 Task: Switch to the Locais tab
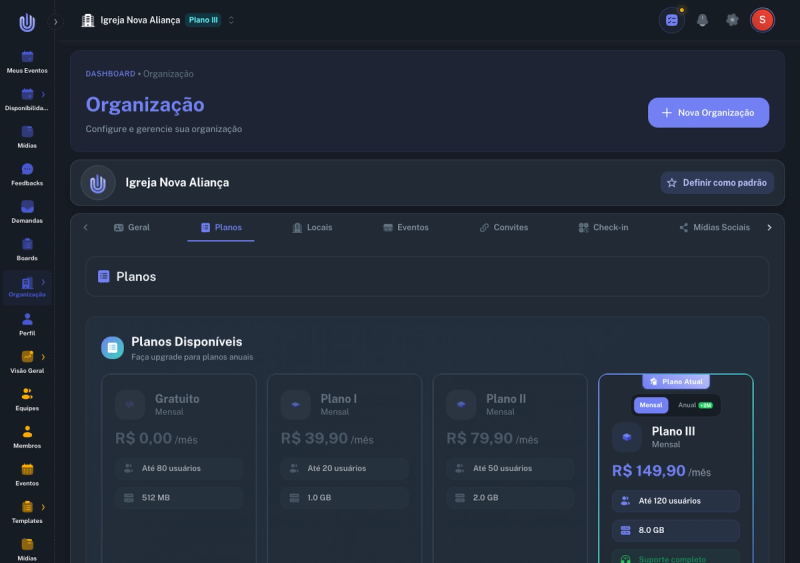point(312,228)
